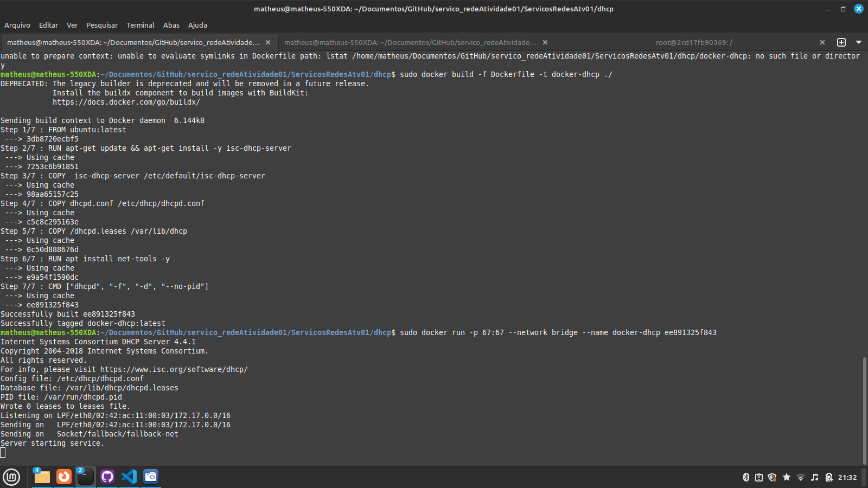Click the 'Server starting service.' line
Screen dimensions: 868x488
(53, 443)
